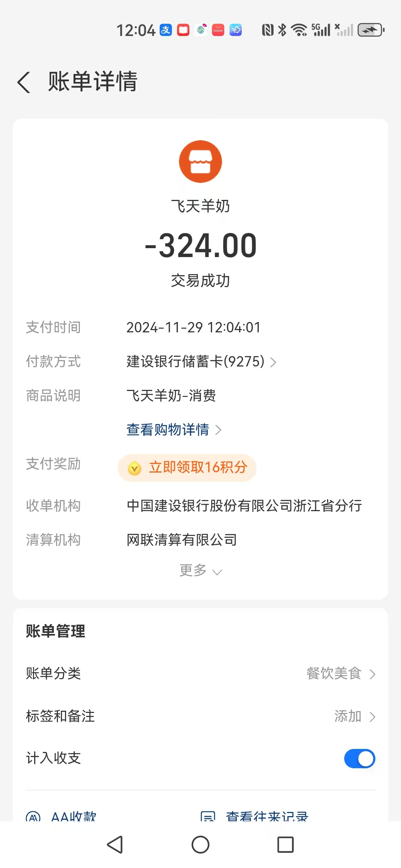Claim 立即领取16积分 reward
The width and height of the screenshot is (401, 868).
pos(198,468)
